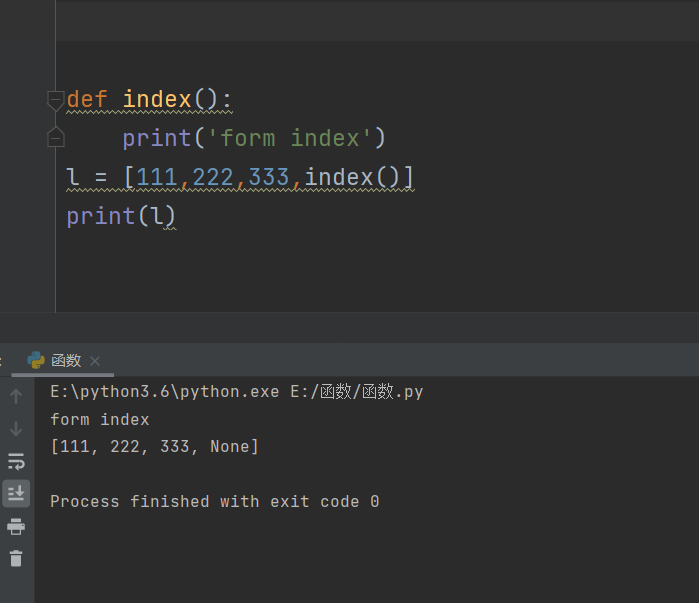Click the python.exe command line in console
The width and height of the screenshot is (699, 603).
[236, 392]
